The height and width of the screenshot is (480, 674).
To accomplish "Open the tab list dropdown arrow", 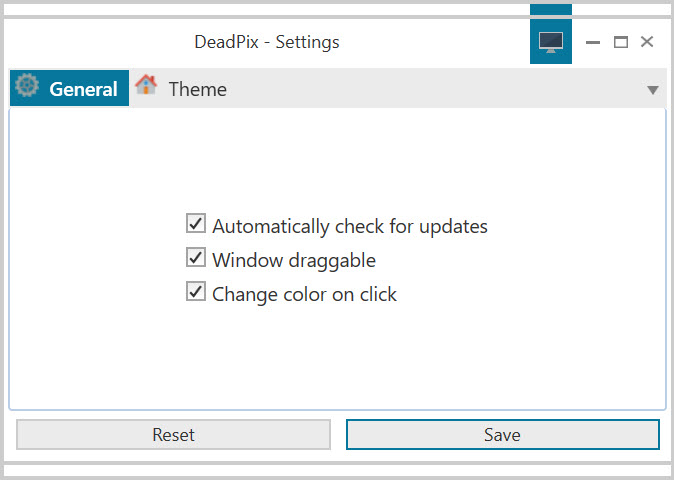I will 653,90.
